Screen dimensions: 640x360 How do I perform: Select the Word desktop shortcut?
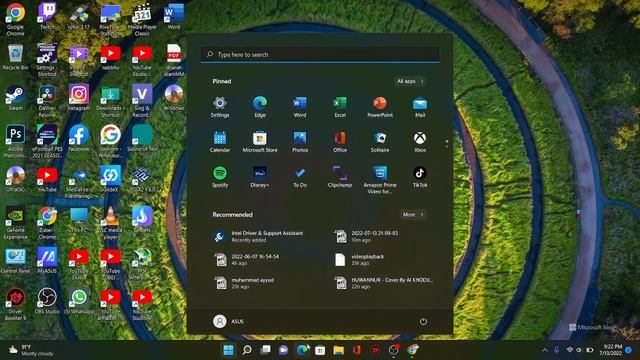tap(174, 16)
